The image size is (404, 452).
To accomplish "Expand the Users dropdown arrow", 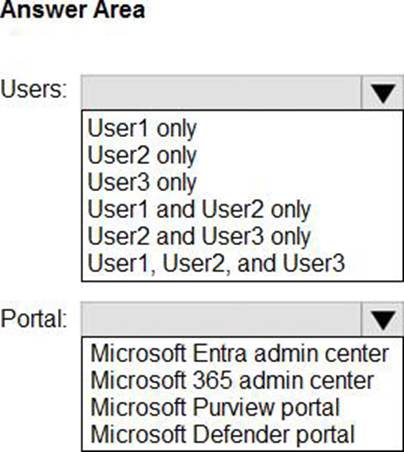I will (382, 92).
